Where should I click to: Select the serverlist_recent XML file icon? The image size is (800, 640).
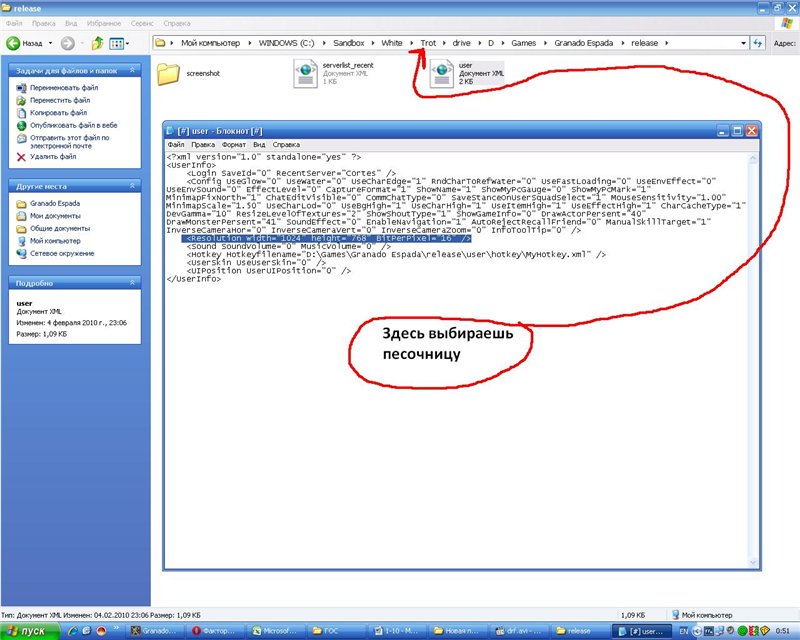coord(305,73)
